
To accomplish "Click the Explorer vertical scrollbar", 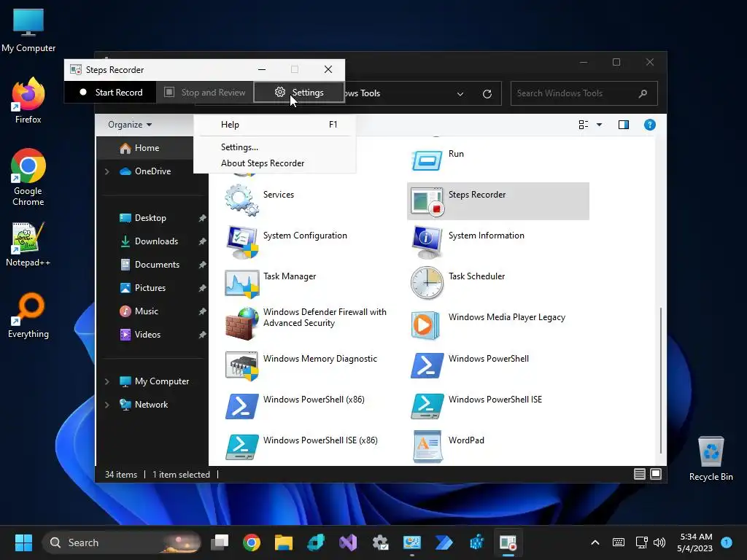I will pyautogui.click(x=660, y=380).
